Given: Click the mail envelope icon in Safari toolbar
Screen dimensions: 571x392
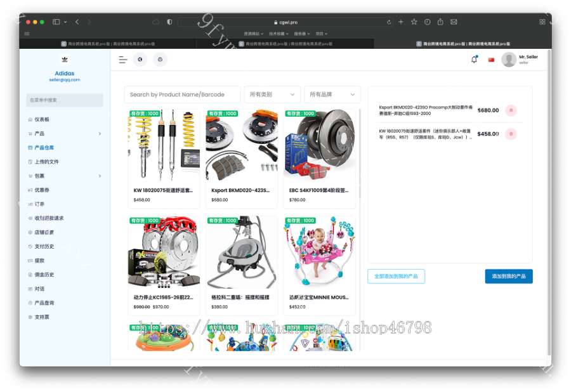Looking at the screenshot, I should click(x=454, y=22).
